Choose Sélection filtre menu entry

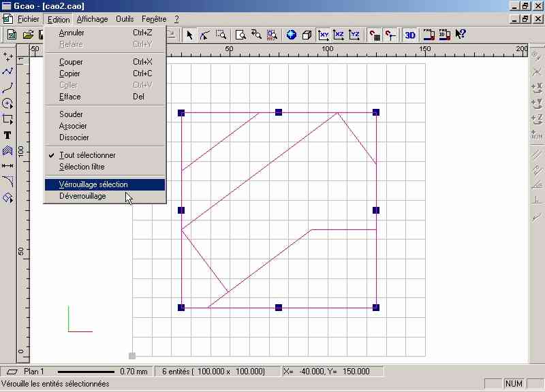pyautogui.click(x=105, y=167)
